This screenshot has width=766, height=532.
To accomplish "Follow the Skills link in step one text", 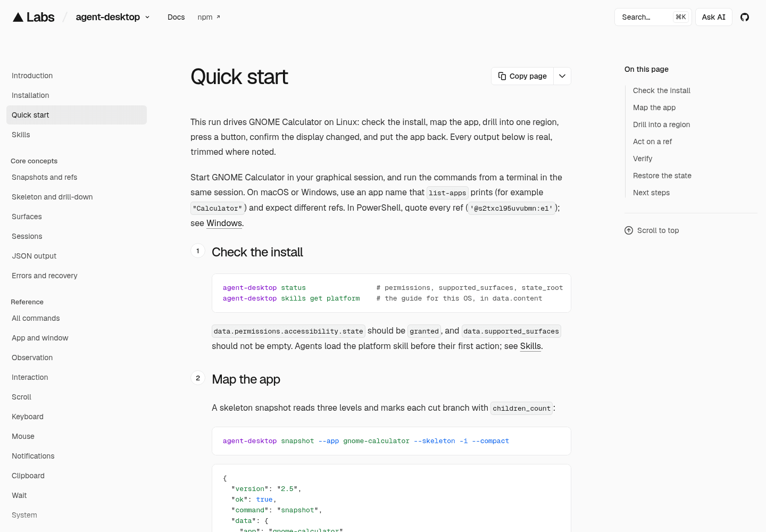I will click(530, 346).
